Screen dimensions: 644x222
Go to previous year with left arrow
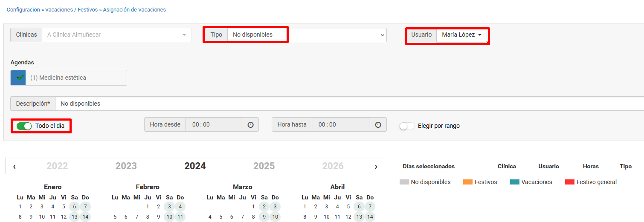[x=15, y=166]
